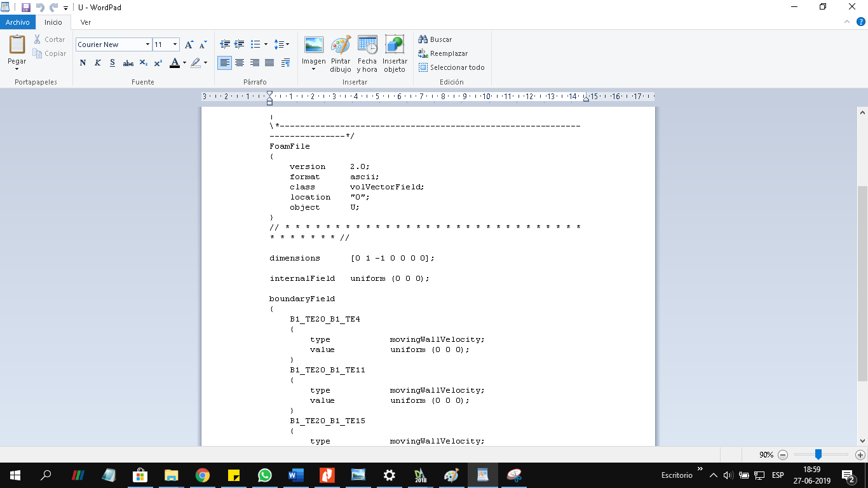Viewport: 868px width, 488px height.
Task: Apply the text highlight color
Action: [x=196, y=63]
